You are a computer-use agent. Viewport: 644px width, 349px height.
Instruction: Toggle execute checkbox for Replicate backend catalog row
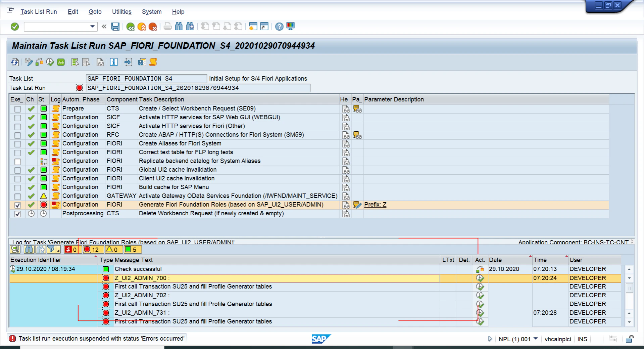click(x=17, y=161)
